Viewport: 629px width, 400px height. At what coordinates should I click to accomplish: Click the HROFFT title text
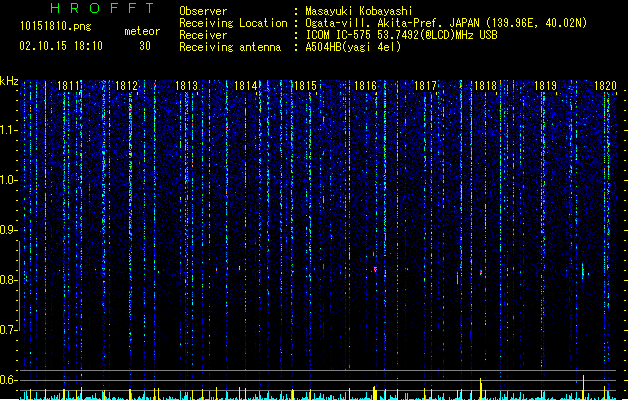[103, 8]
